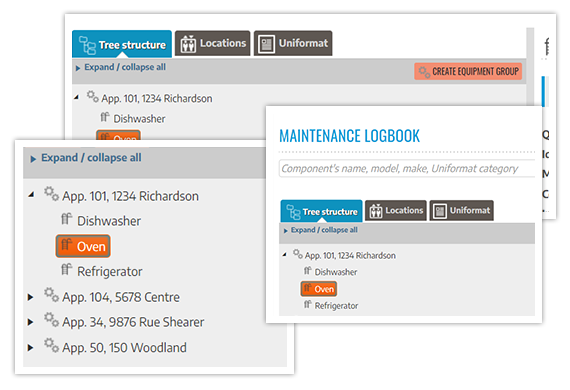The image size is (570, 390).
Task: Click document icon on logbook Uniformat tab
Action: [440, 211]
